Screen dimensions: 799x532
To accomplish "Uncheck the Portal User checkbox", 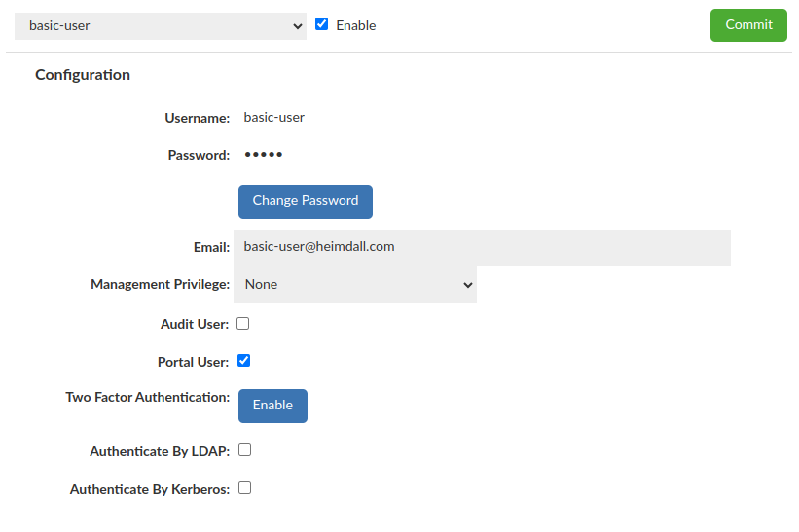I will (244, 361).
